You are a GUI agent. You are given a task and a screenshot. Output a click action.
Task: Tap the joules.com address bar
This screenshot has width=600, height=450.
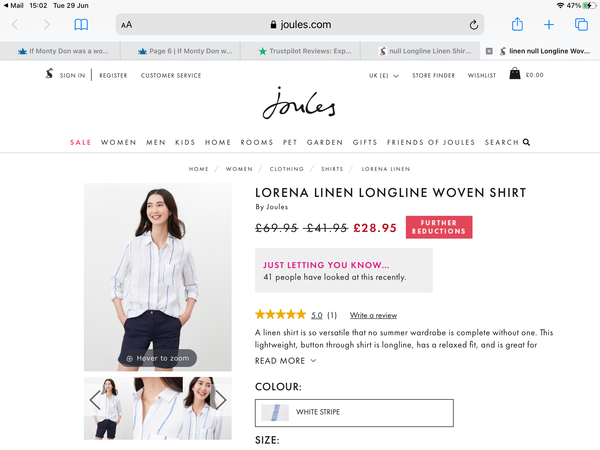tap(300, 24)
